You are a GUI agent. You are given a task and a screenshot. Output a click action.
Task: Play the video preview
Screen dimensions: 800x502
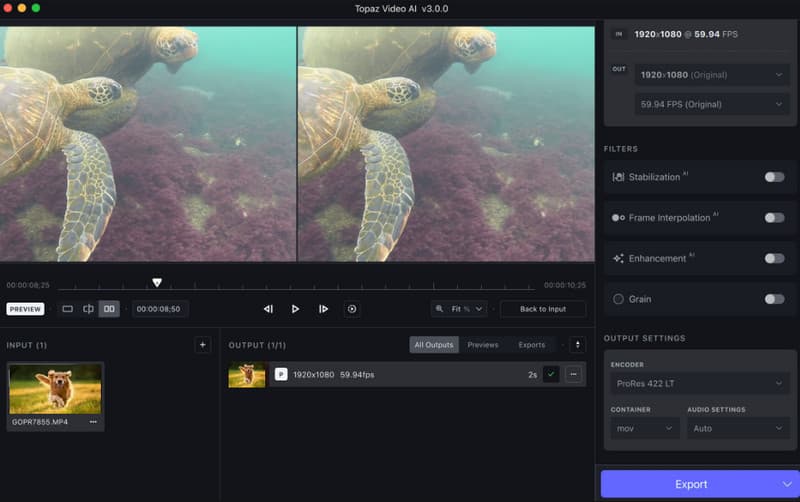(295, 309)
